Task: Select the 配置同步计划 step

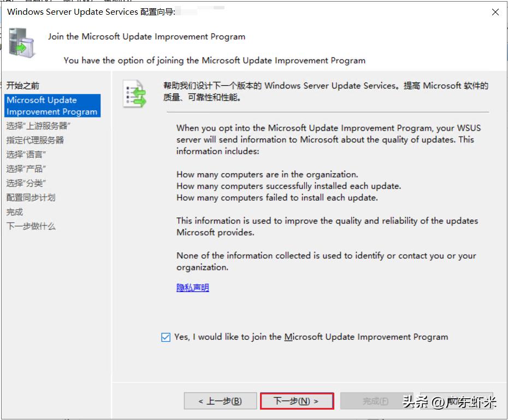Action: pos(31,198)
